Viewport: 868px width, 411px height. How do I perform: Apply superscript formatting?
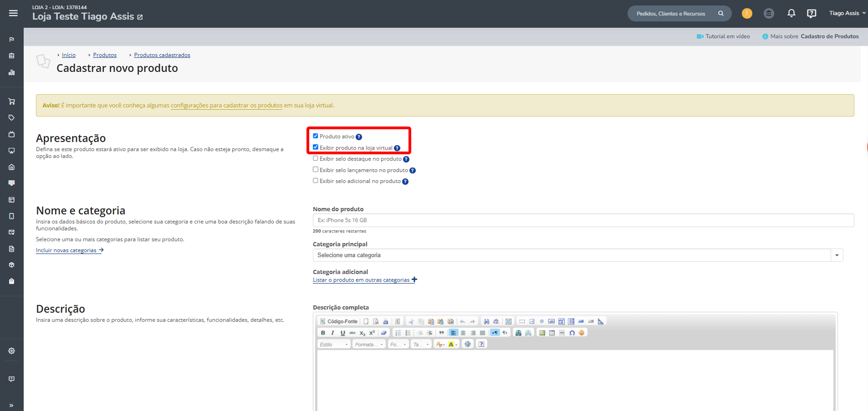[372, 333]
